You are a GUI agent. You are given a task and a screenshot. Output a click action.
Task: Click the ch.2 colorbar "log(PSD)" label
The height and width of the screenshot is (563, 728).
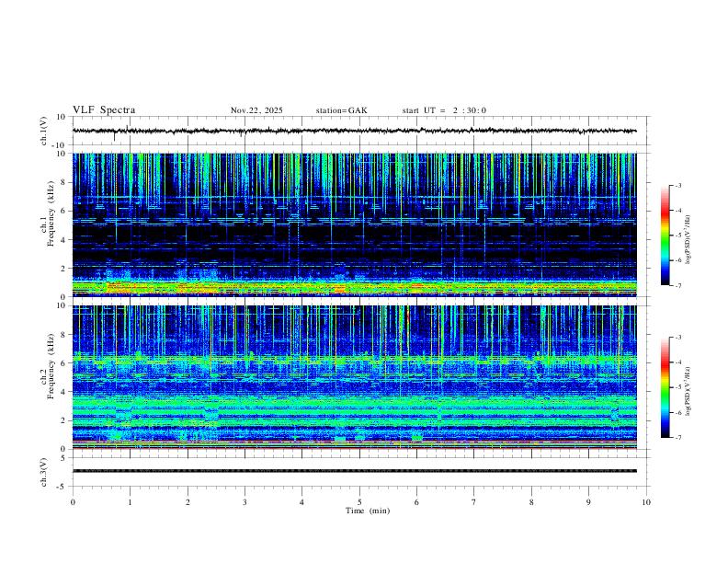688,391
